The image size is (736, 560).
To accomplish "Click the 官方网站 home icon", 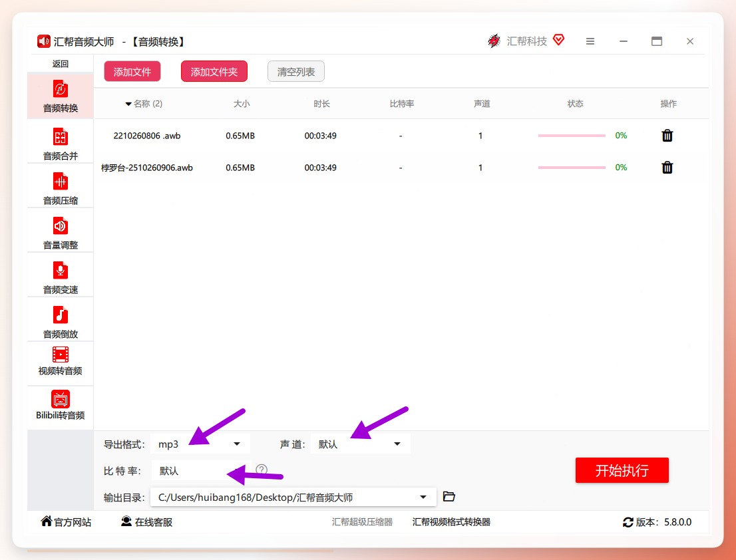I will pyautogui.click(x=47, y=521).
